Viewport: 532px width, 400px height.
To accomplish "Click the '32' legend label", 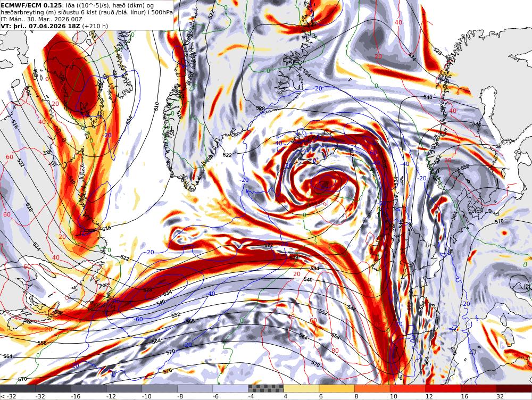I will [500, 396].
